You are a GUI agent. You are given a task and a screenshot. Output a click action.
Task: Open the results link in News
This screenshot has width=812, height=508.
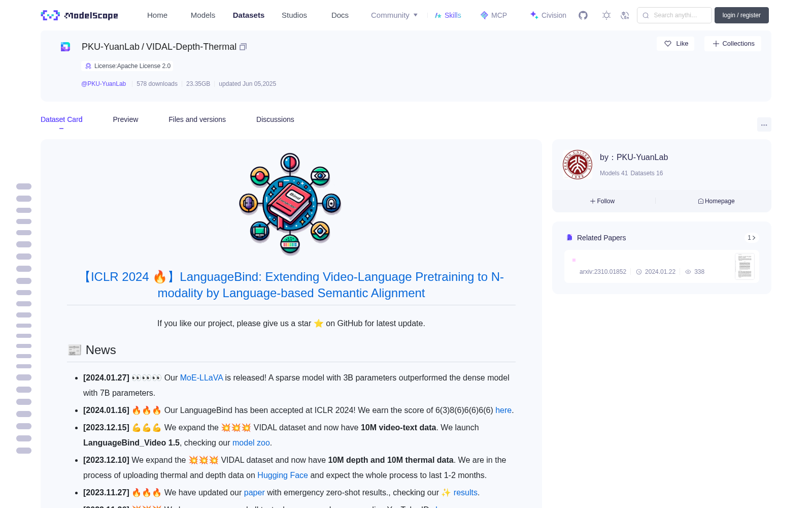click(x=465, y=493)
